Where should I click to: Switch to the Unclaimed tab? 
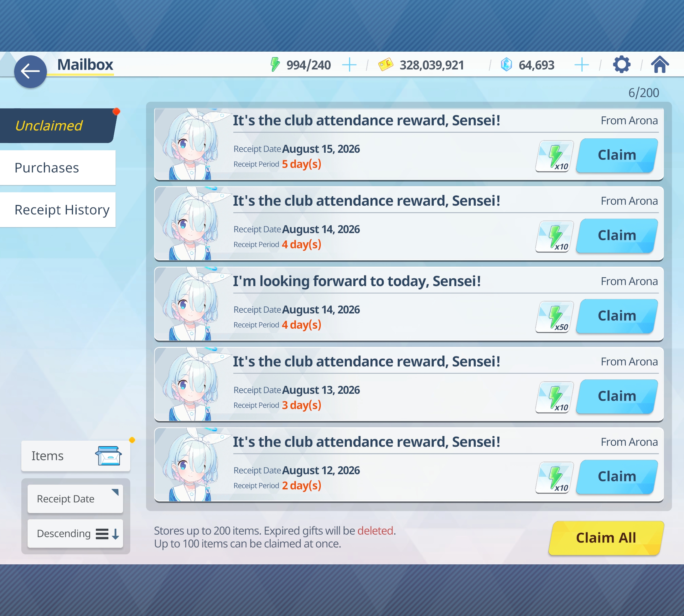58,126
